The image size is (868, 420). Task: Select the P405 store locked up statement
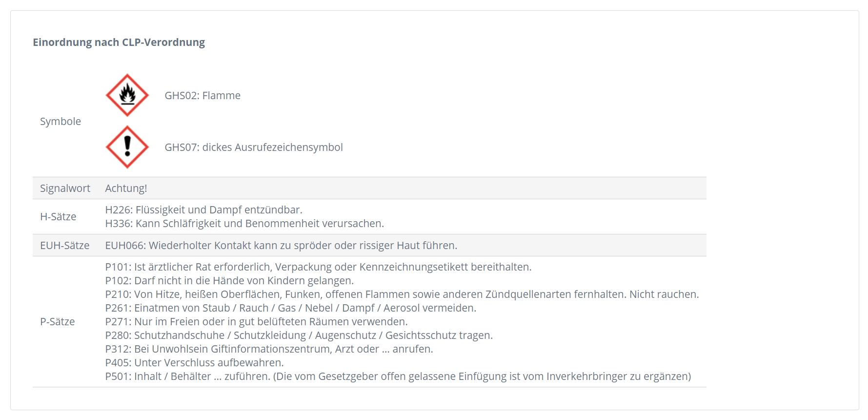click(194, 363)
